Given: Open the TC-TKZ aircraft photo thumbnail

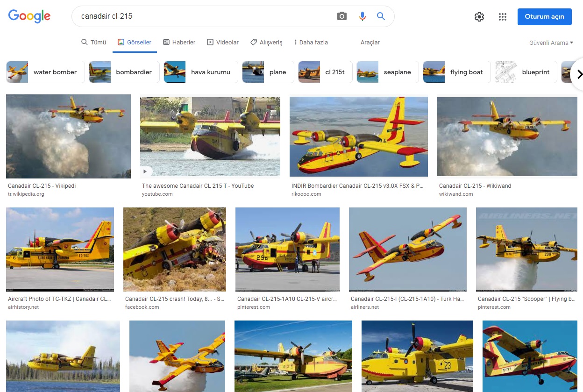Looking at the screenshot, I should click(60, 249).
